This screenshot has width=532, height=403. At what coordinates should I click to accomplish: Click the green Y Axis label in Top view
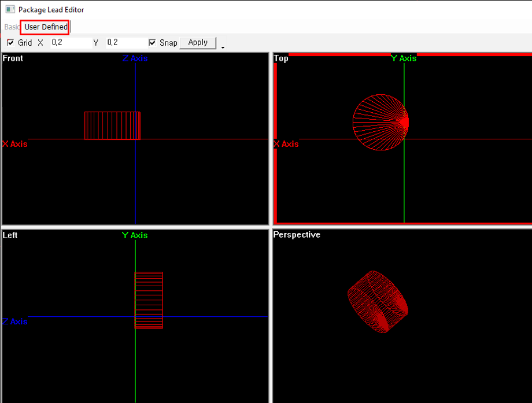pos(404,58)
